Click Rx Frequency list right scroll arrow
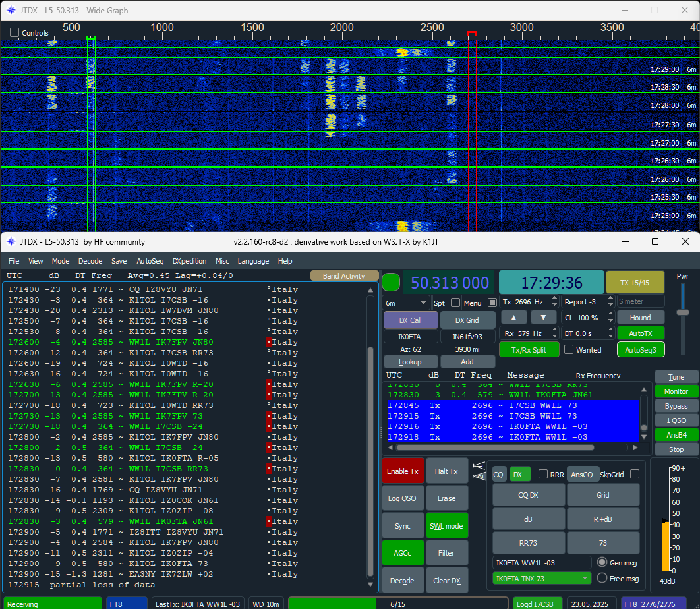 [635, 448]
